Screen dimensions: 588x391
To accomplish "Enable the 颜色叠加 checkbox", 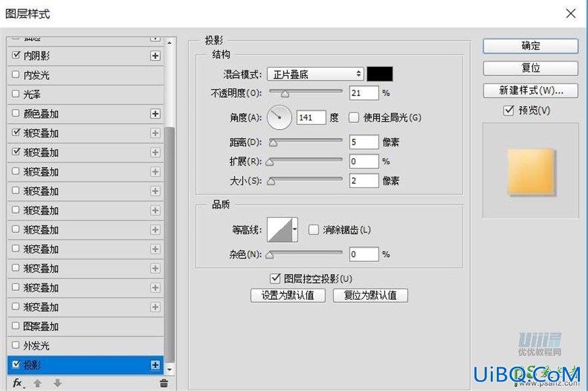I will point(16,113).
